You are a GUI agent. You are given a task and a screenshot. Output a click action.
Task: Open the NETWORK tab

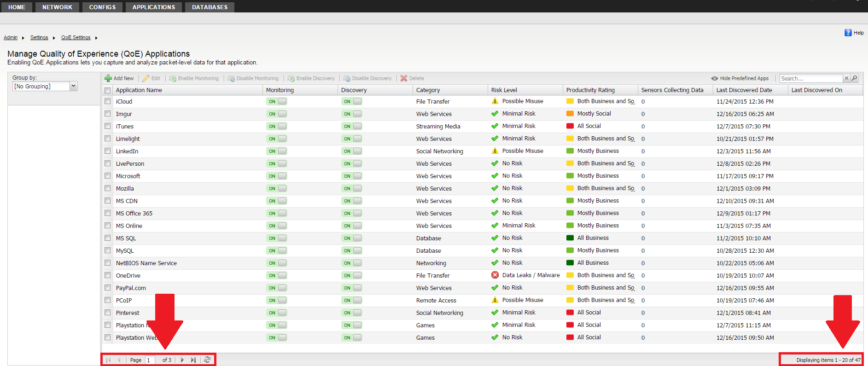coord(58,7)
